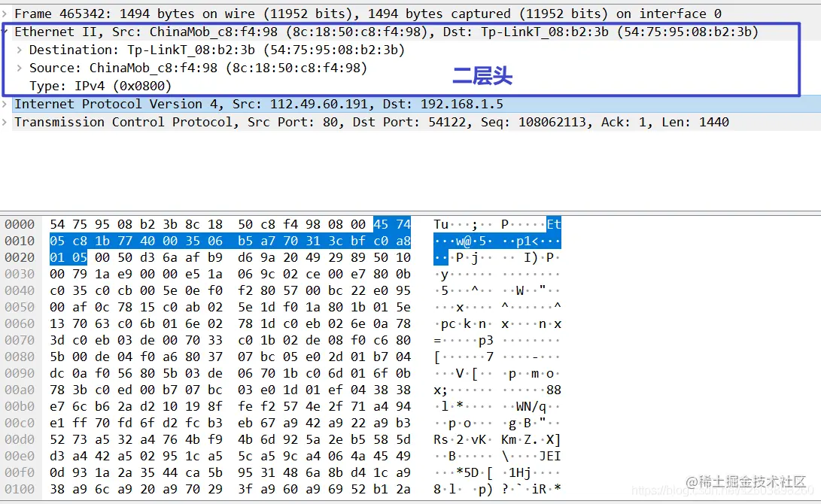
Task: Select Type: IPv4 (0x0800) line
Action: tap(100, 86)
